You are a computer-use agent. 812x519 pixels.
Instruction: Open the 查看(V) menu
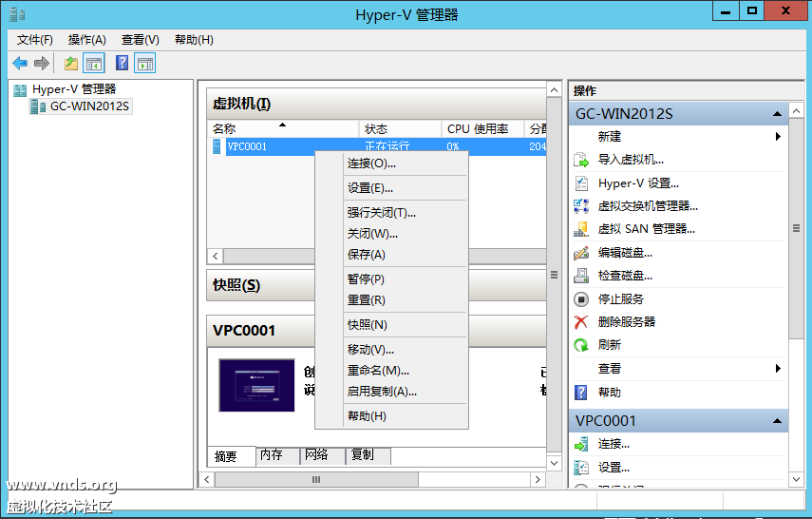coord(141,40)
